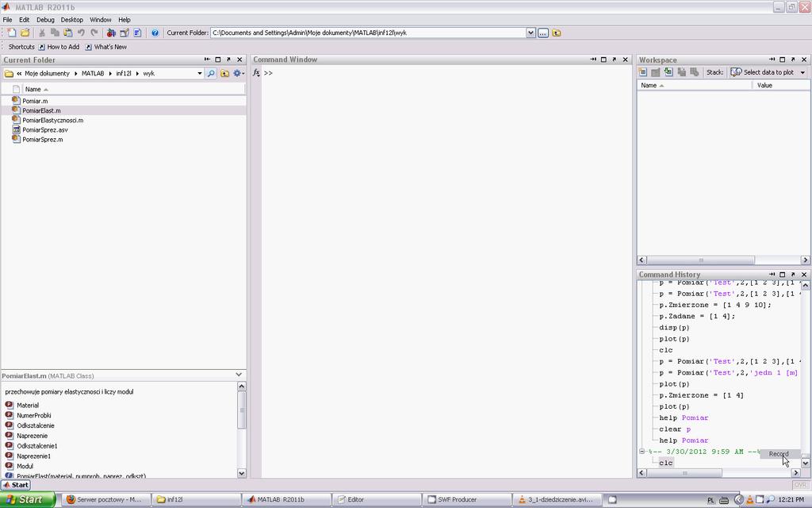Open the gear actions menu in Current Folder
The width and height of the screenshot is (812, 508).
coord(238,74)
